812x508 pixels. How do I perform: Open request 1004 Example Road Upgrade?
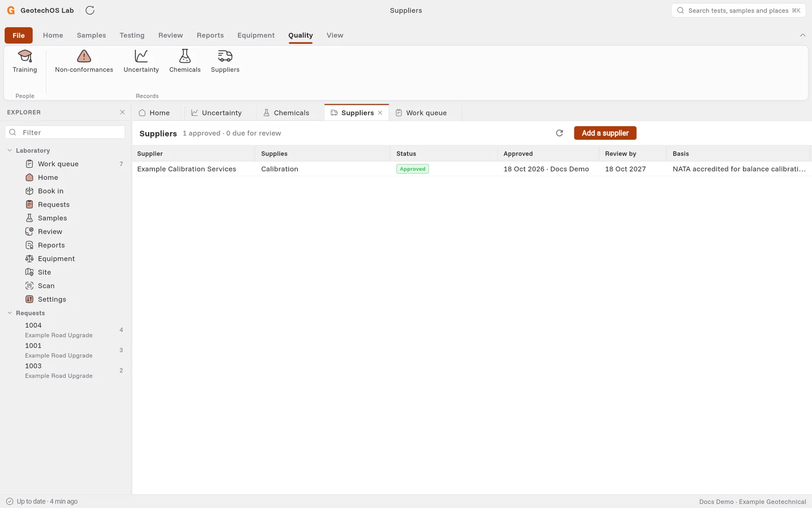(x=65, y=330)
